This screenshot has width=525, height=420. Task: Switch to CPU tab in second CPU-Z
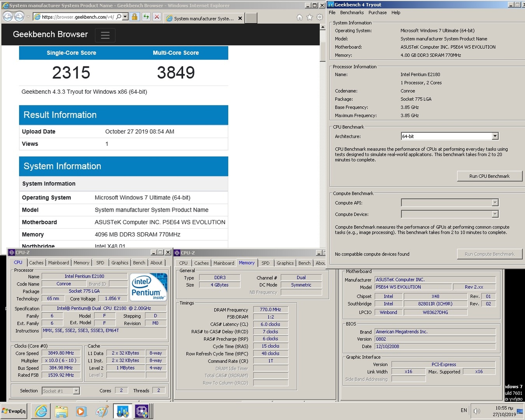(x=183, y=263)
